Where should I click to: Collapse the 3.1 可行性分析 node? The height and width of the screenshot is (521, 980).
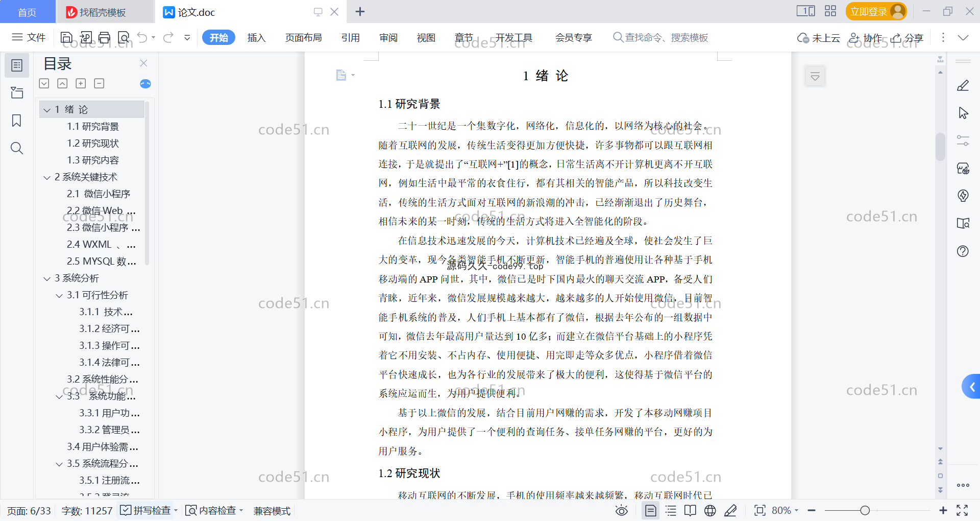pyautogui.click(x=59, y=295)
